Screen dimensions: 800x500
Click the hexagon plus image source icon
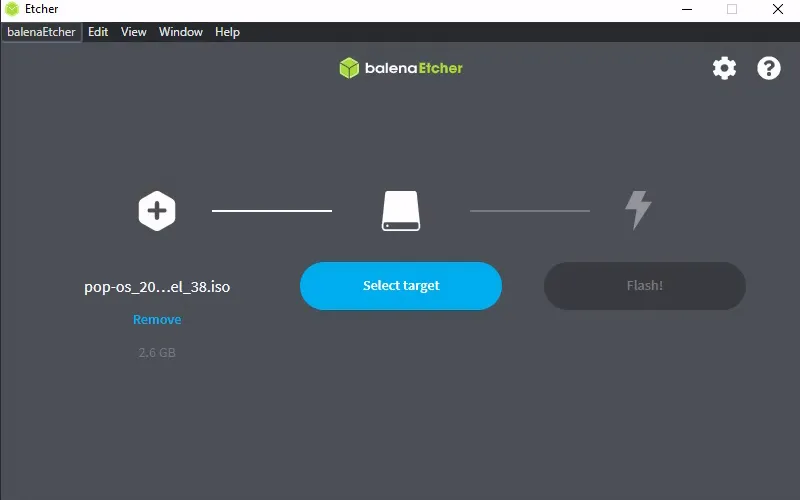click(157, 211)
